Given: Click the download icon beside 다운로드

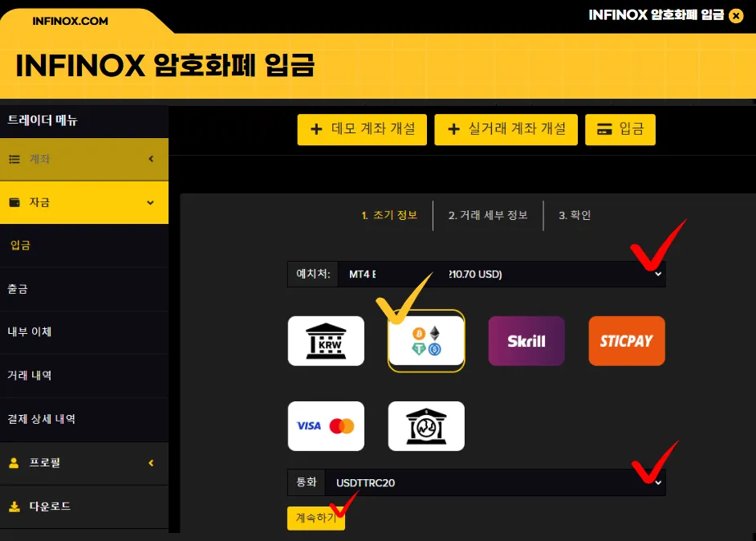Looking at the screenshot, I should tap(14, 506).
